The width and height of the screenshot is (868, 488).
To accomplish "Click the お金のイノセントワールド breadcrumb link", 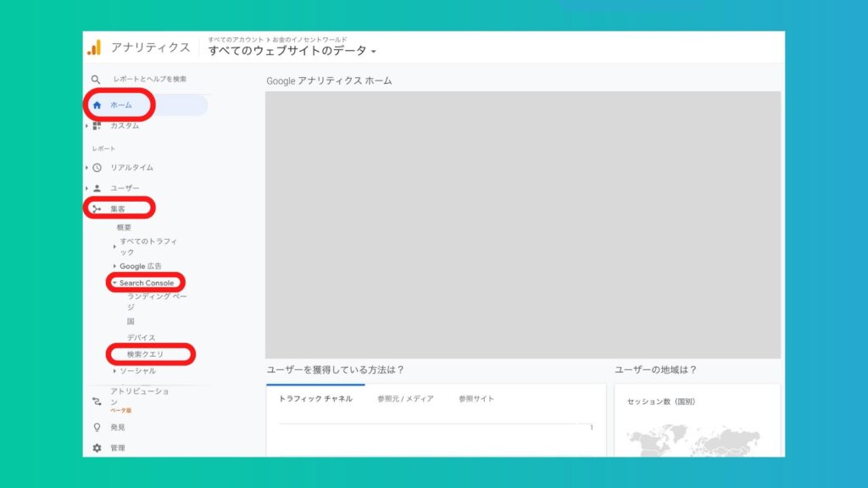I will [x=309, y=40].
